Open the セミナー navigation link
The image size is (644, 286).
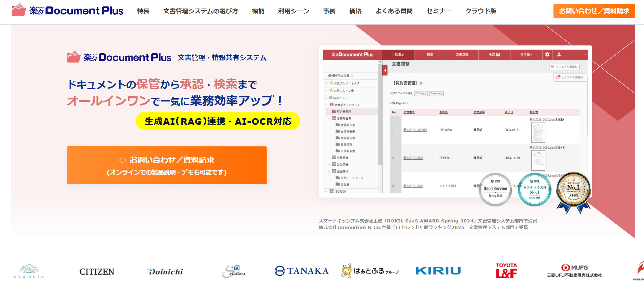pyautogui.click(x=439, y=11)
